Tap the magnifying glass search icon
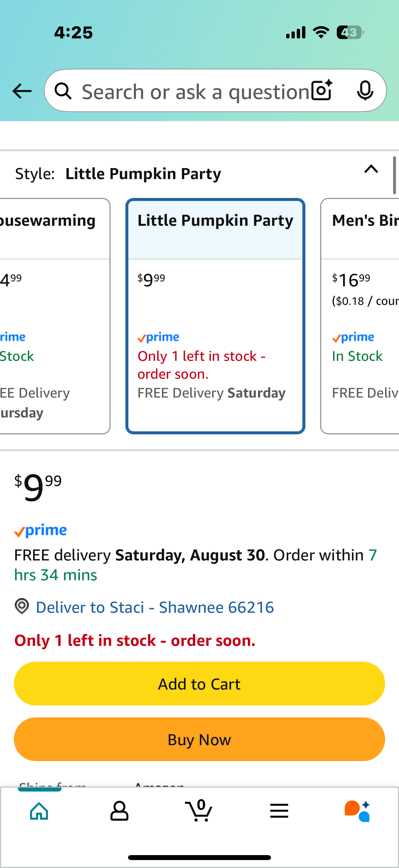 (x=63, y=91)
